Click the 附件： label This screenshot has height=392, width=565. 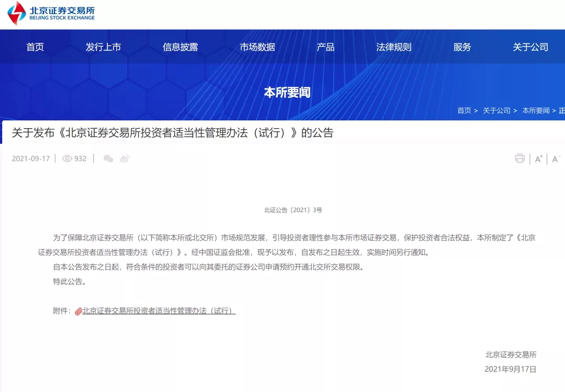(62, 311)
